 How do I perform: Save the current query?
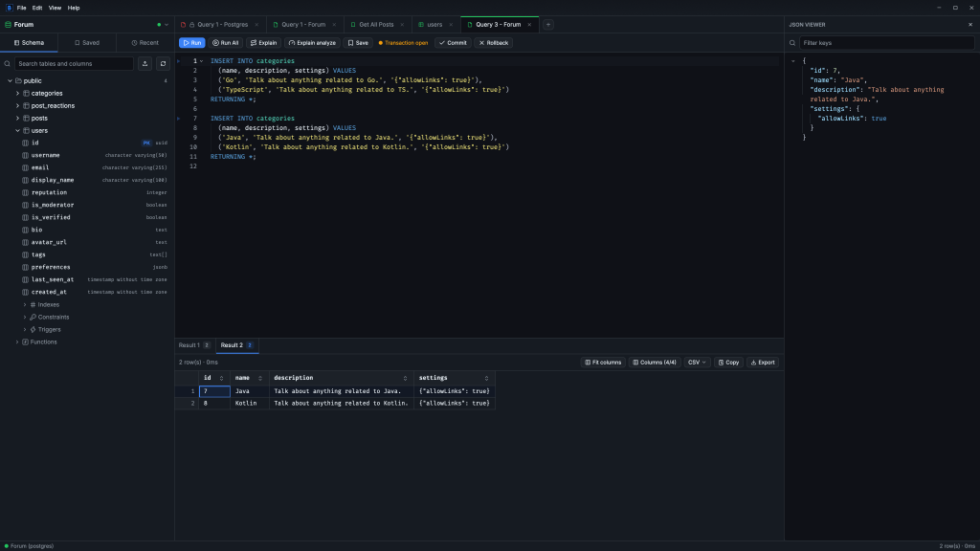[358, 43]
